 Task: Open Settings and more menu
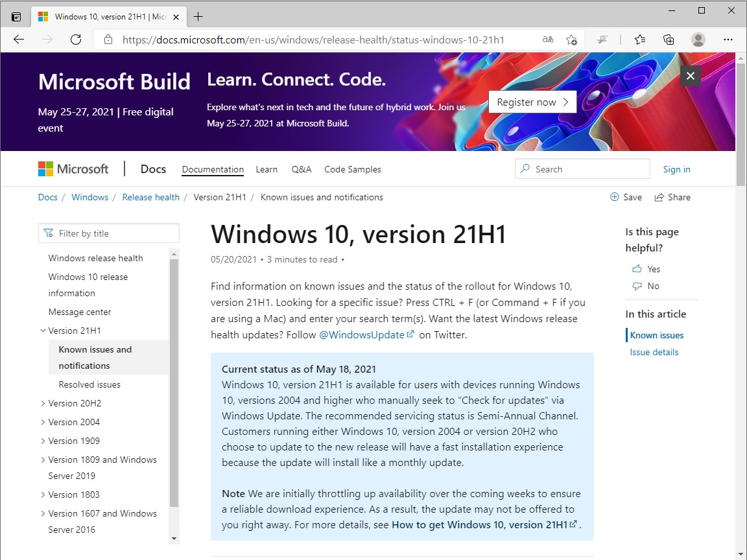(x=728, y=40)
